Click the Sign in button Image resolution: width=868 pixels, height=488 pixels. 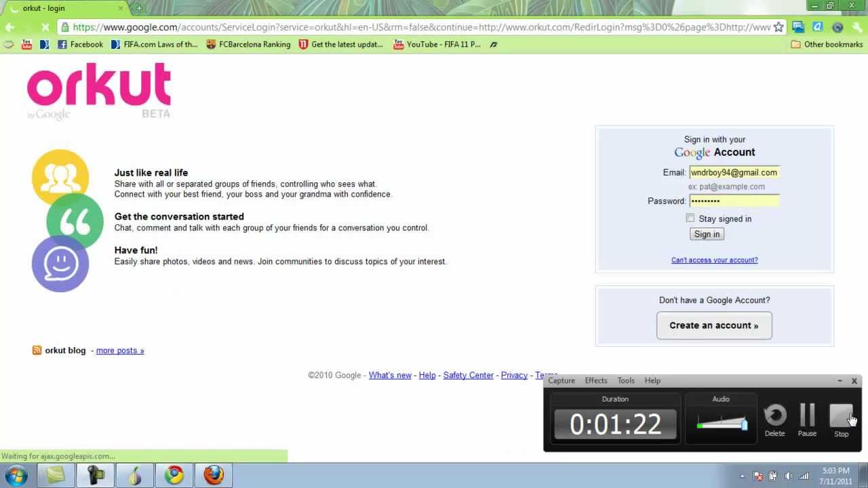(707, 234)
